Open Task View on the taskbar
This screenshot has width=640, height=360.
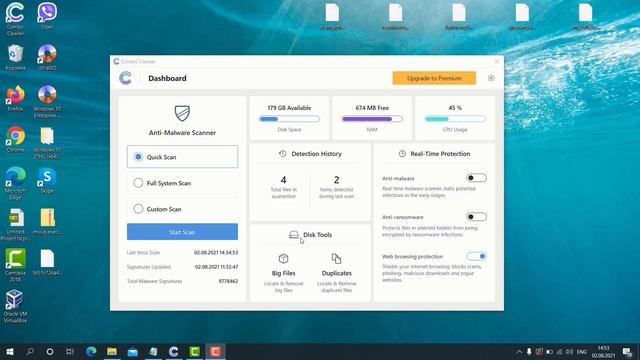[x=70, y=351]
